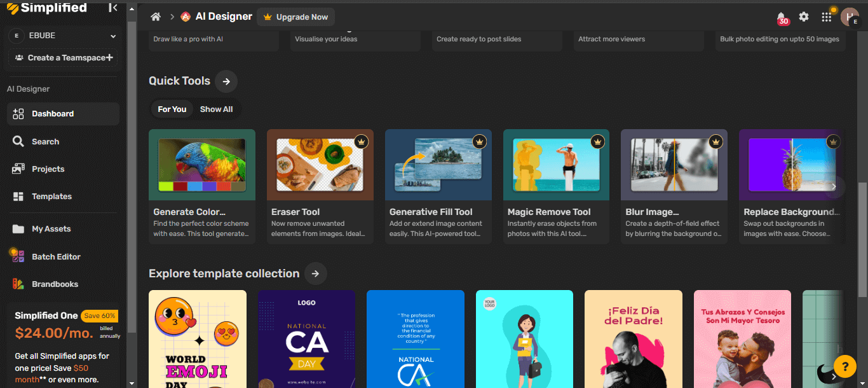Viewport: 868px width, 388px height.
Task: Click the yellow help question mark
Action: [844, 366]
